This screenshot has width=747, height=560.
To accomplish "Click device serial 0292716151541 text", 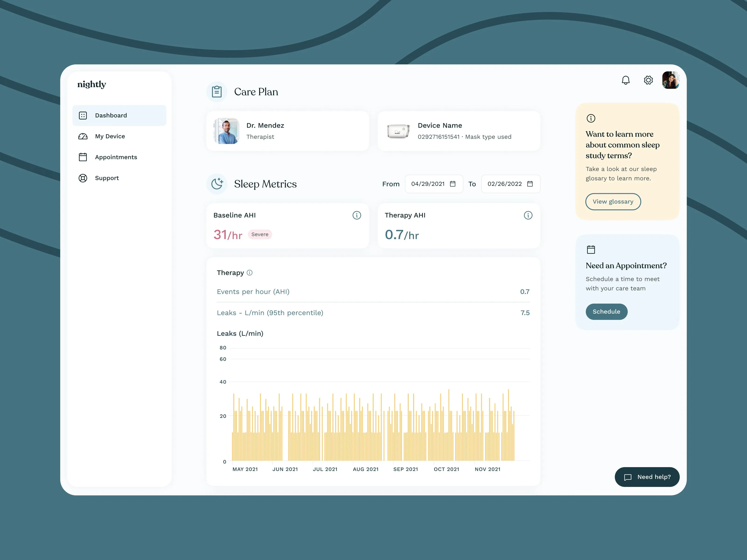I will click(x=439, y=137).
